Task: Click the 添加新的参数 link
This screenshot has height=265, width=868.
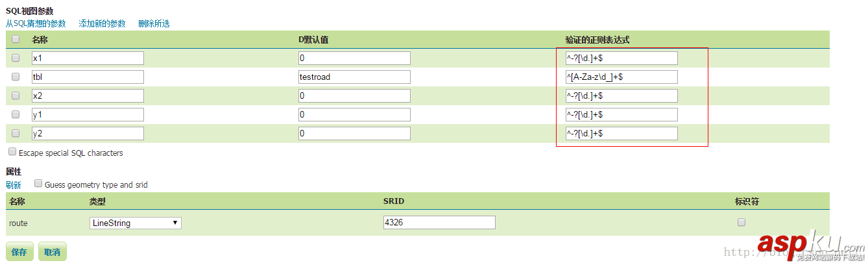Action: 102,23
